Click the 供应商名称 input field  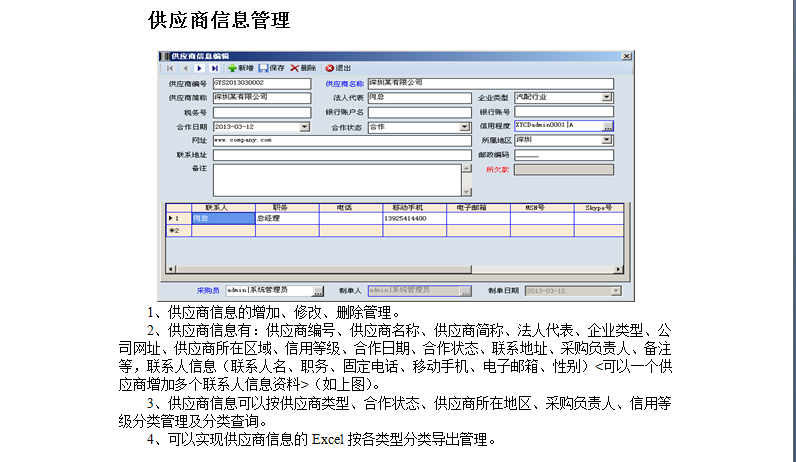click(x=489, y=83)
